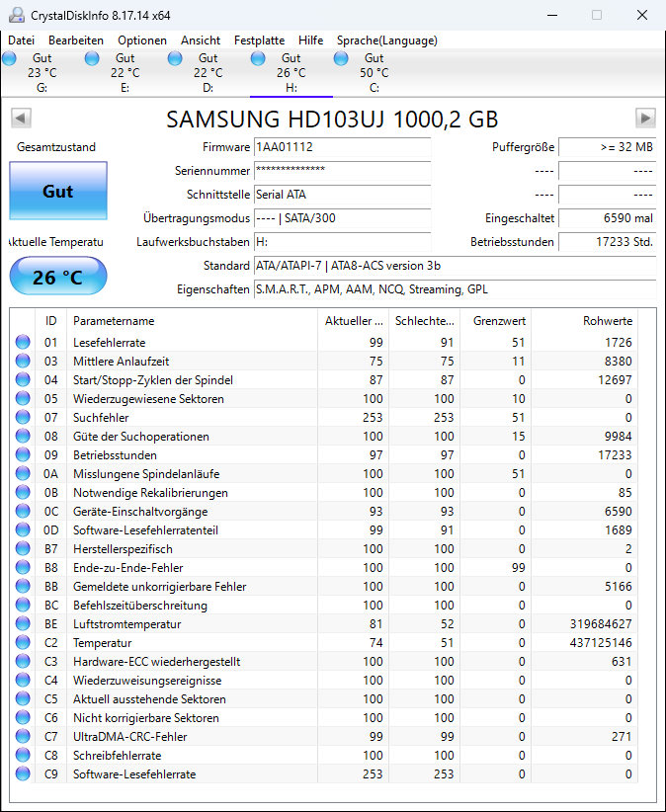The width and height of the screenshot is (666, 812).
Task: Click the Parametername column header
Action: click(192, 321)
